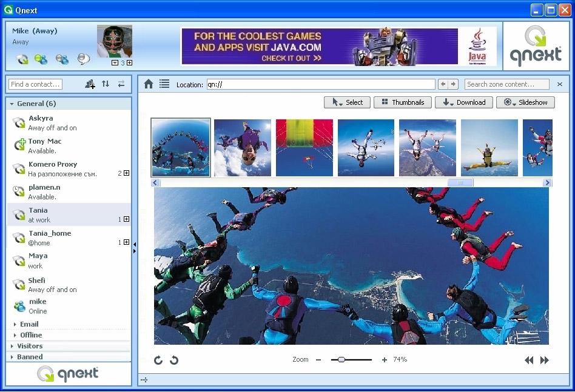Expand the Offline group
Screen dimensions: 575x392
(15, 335)
